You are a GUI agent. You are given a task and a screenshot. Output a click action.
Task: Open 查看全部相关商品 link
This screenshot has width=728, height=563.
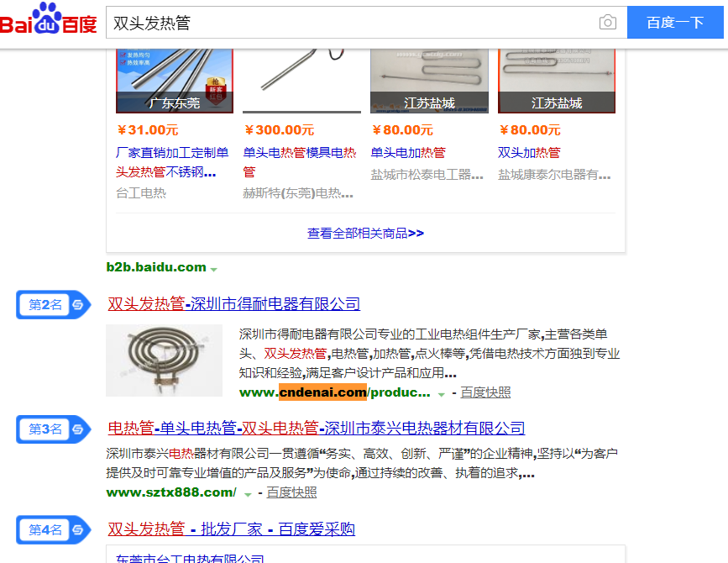tap(366, 234)
